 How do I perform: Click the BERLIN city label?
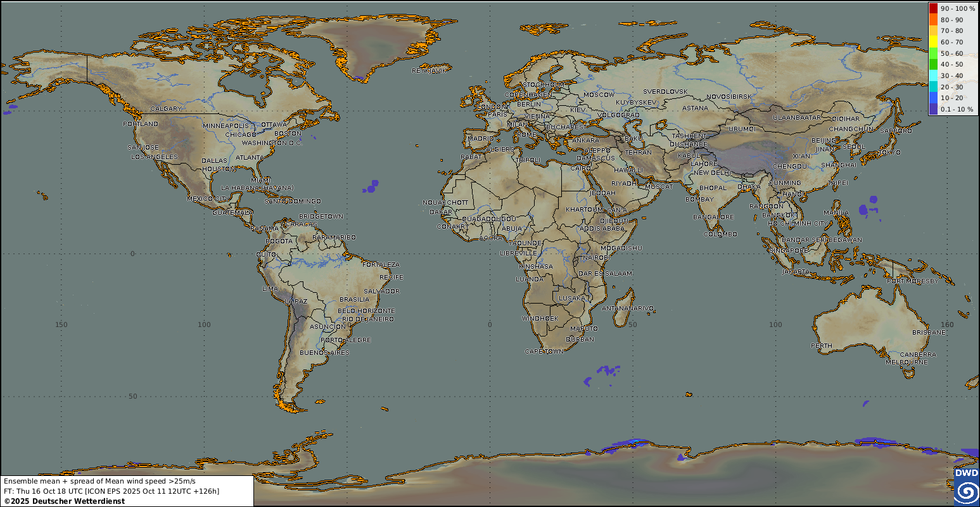(x=529, y=104)
